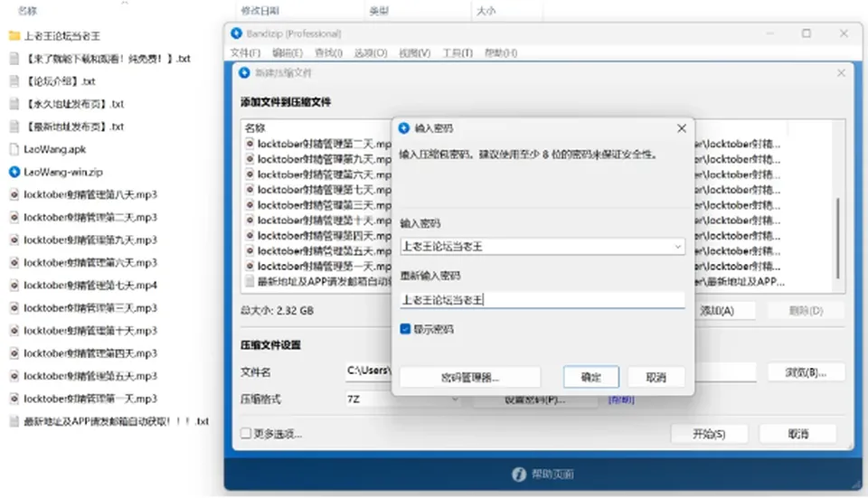
Task: Click the 删除(D) button
Action: point(806,310)
